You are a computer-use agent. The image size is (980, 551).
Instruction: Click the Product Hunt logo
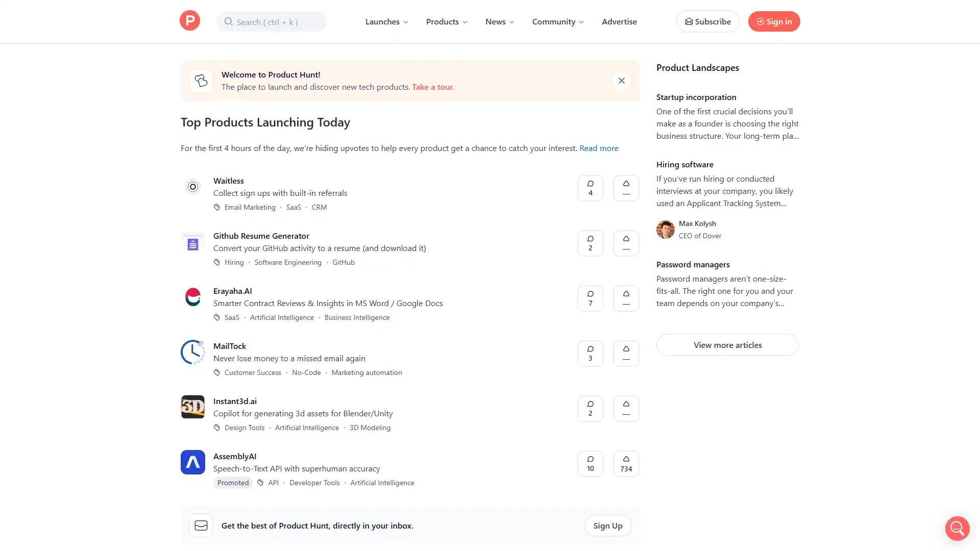pos(190,21)
